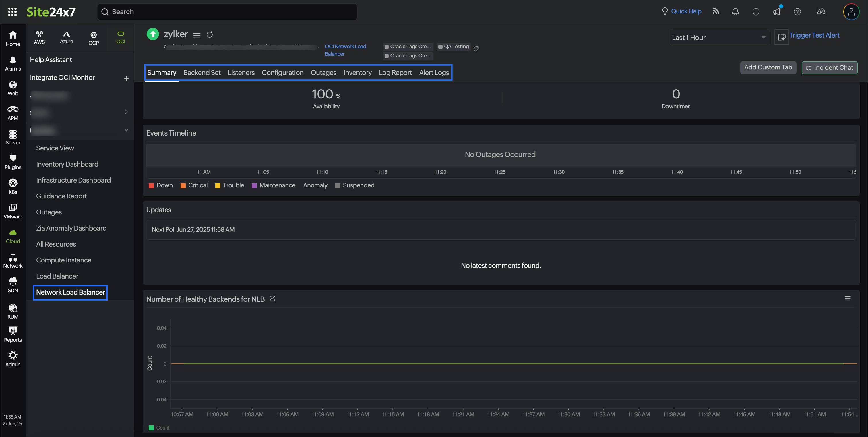This screenshot has width=868, height=437.
Task: Expand Integrate OCI Monitor with plus
Action: coord(126,78)
